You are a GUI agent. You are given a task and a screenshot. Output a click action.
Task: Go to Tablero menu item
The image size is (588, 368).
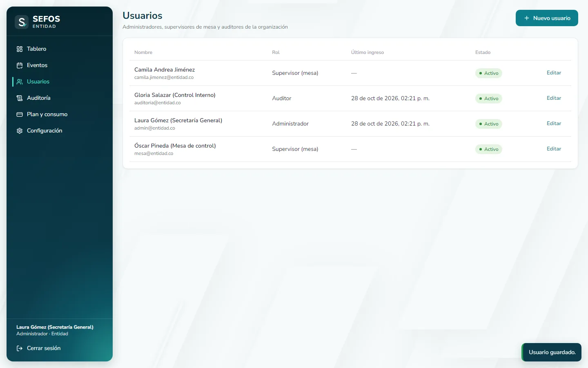pos(60,49)
